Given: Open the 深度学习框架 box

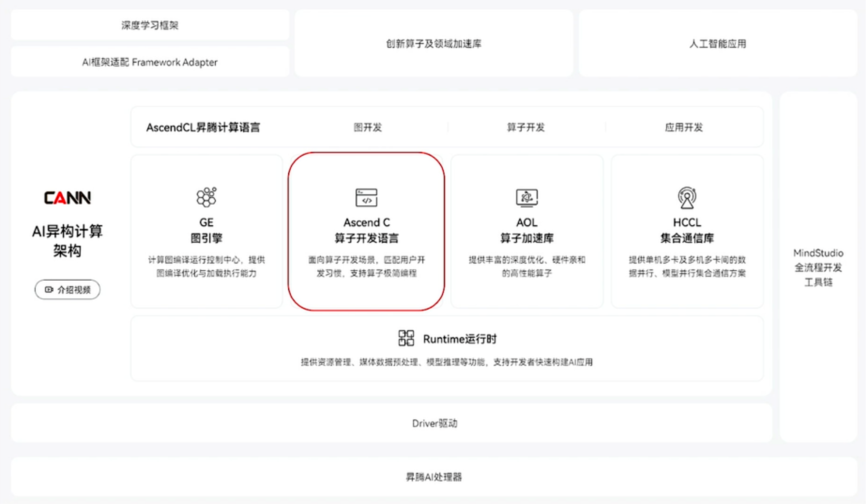Looking at the screenshot, I should point(150,25).
